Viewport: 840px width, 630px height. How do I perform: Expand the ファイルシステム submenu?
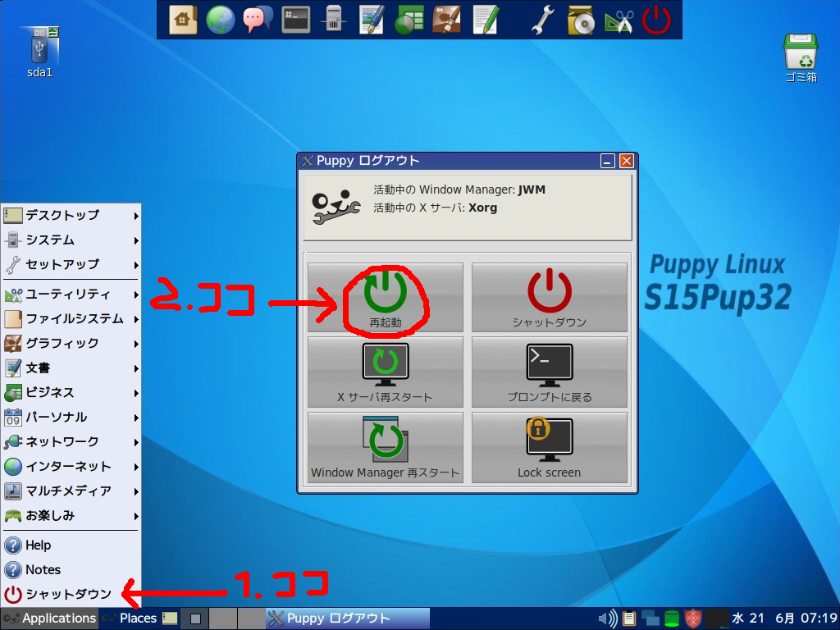click(x=71, y=319)
